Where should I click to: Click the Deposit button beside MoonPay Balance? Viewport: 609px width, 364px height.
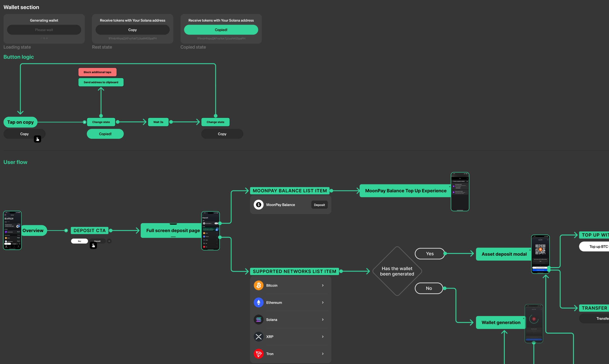pyautogui.click(x=319, y=205)
